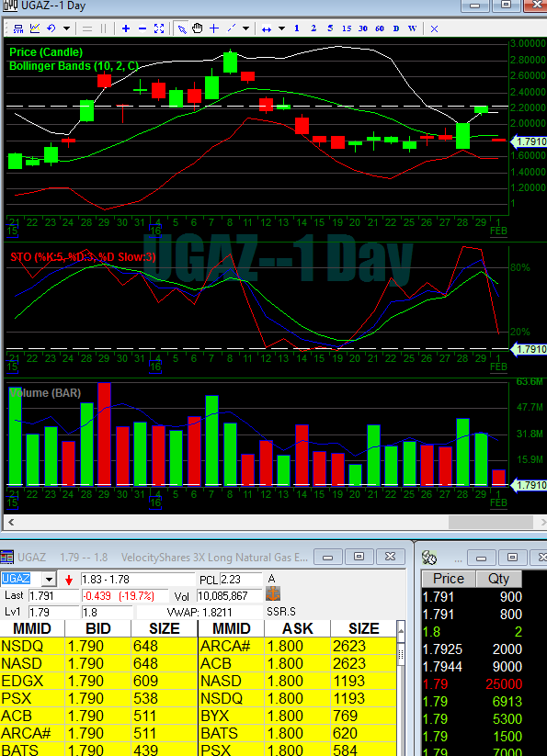Select the NSDQ bid row at 1.790
This screenshot has width=547, height=756.
click(x=99, y=646)
